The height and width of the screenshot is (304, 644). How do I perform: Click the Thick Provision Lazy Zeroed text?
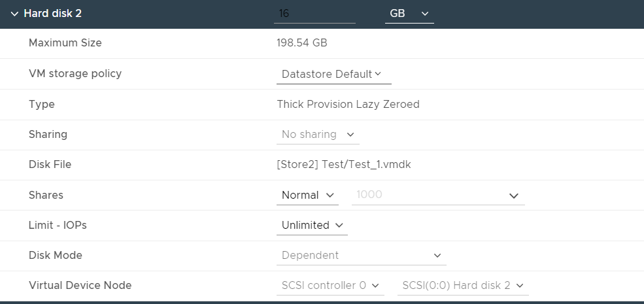click(348, 105)
